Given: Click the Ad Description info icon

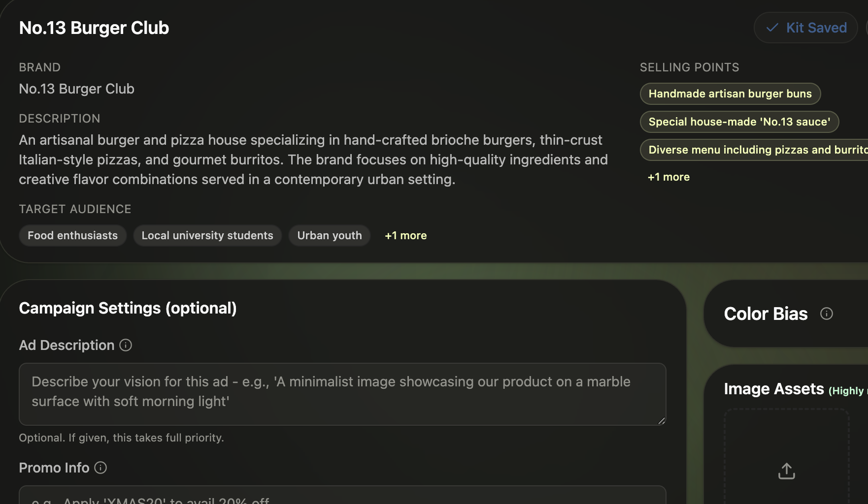Looking at the screenshot, I should (x=126, y=345).
